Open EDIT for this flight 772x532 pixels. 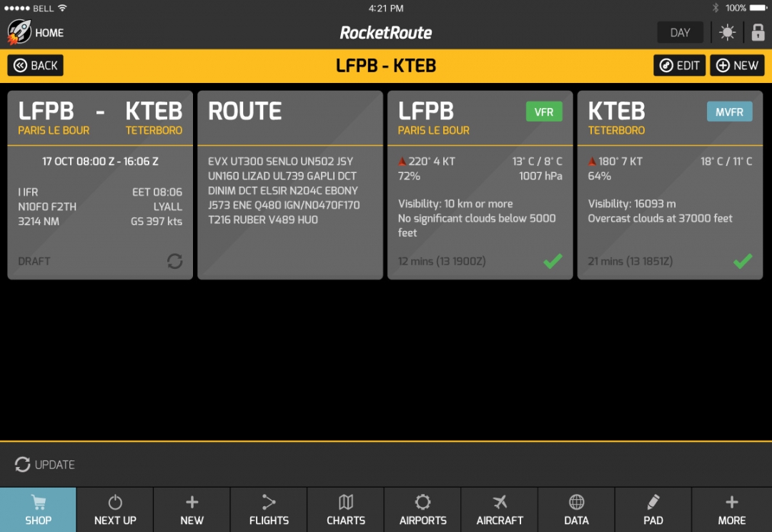click(x=680, y=66)
